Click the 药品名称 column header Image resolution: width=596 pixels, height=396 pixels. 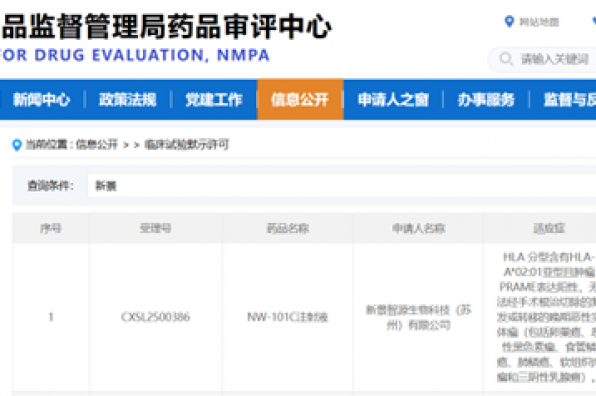pos(288,228)
